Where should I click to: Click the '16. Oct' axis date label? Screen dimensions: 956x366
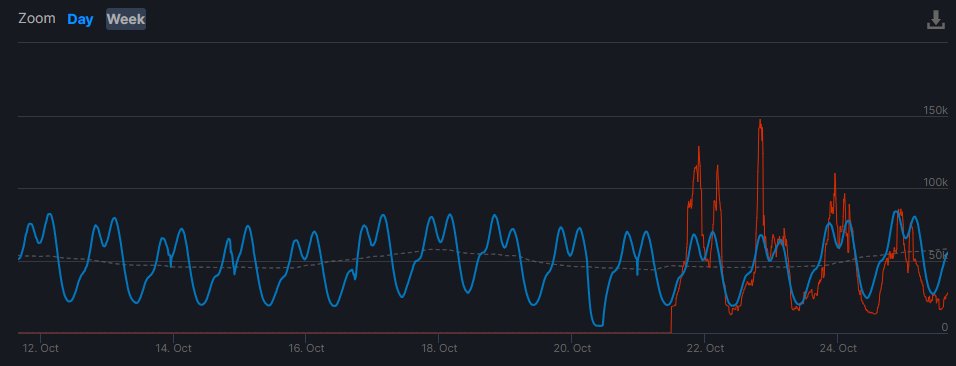point(305,348)
